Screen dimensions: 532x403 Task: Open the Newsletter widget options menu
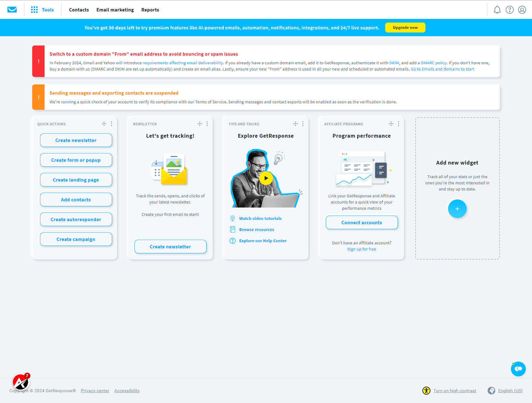[207, 123]
